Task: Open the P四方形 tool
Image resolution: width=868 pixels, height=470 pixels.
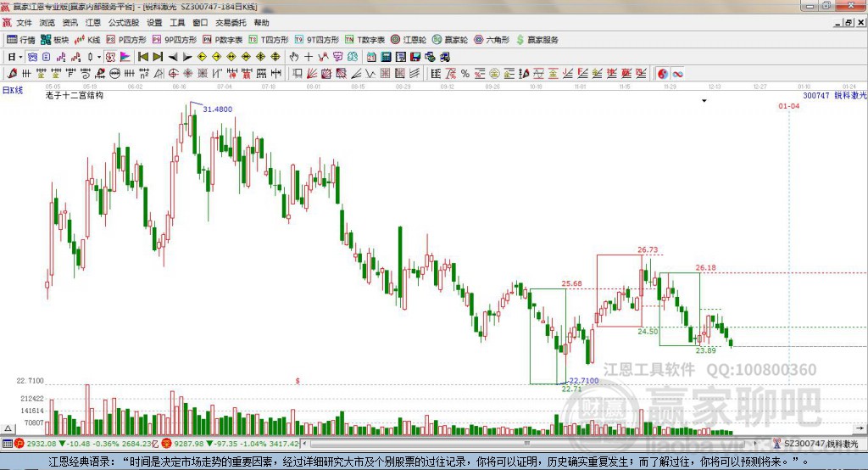Action: coord(126,40)
